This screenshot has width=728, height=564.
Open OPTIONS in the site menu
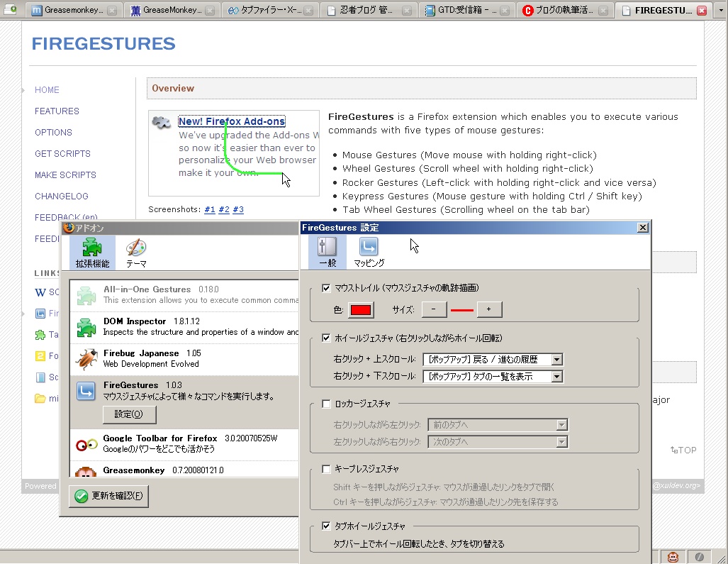point(53,133)
